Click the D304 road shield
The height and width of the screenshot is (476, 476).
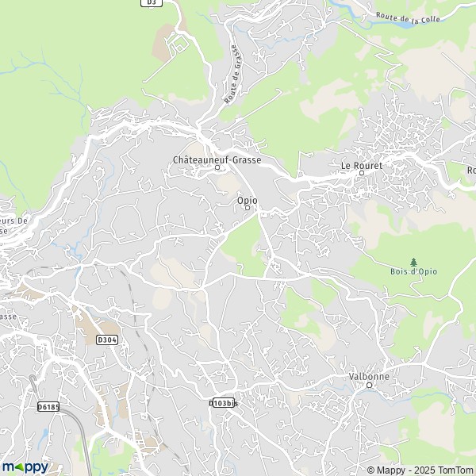107,340
